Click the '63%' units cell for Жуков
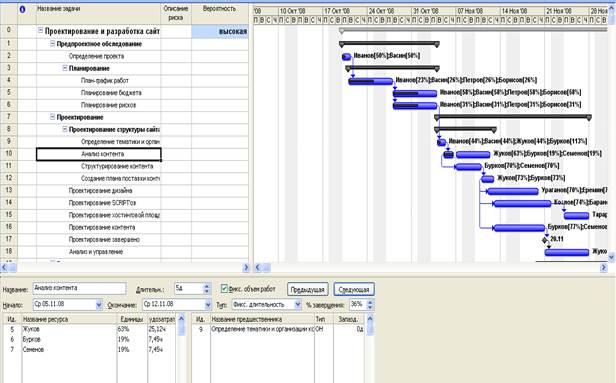 click(132, 329)
